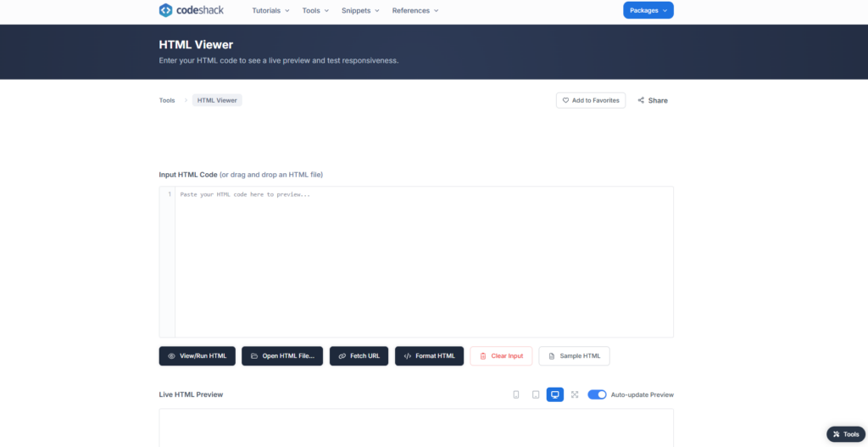Expand the Snippets menu chevron

(377, 10)
